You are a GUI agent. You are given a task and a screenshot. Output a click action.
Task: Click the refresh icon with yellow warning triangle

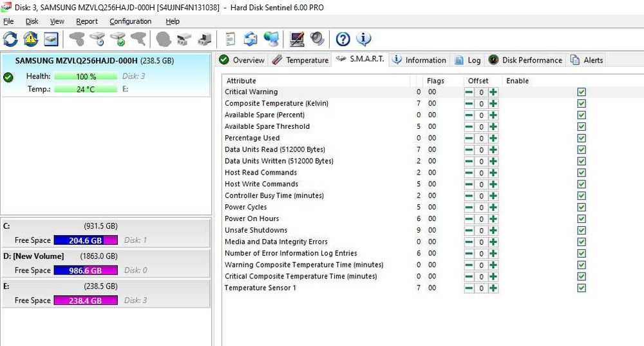coord(31,39)
